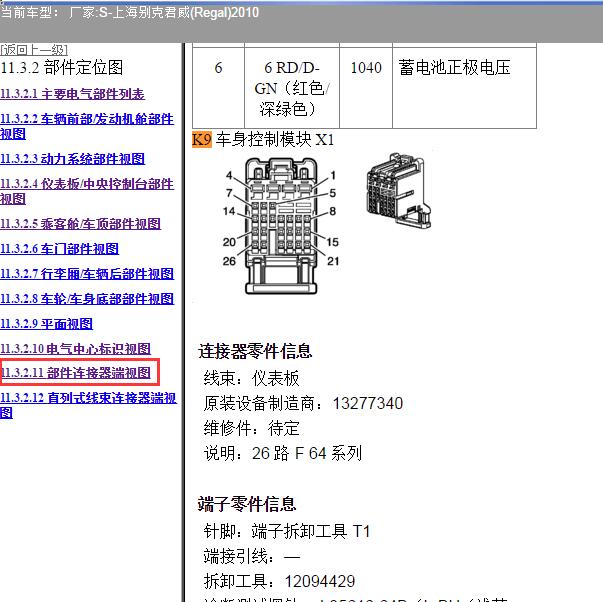Click the K9 connector pinout diagram

click(x=281, y=226)
